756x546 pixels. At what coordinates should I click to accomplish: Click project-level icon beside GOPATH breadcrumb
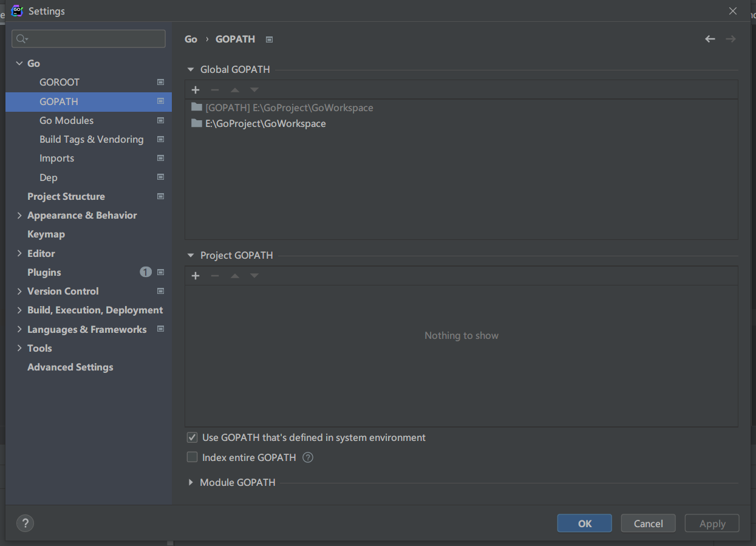click(270, 39)
